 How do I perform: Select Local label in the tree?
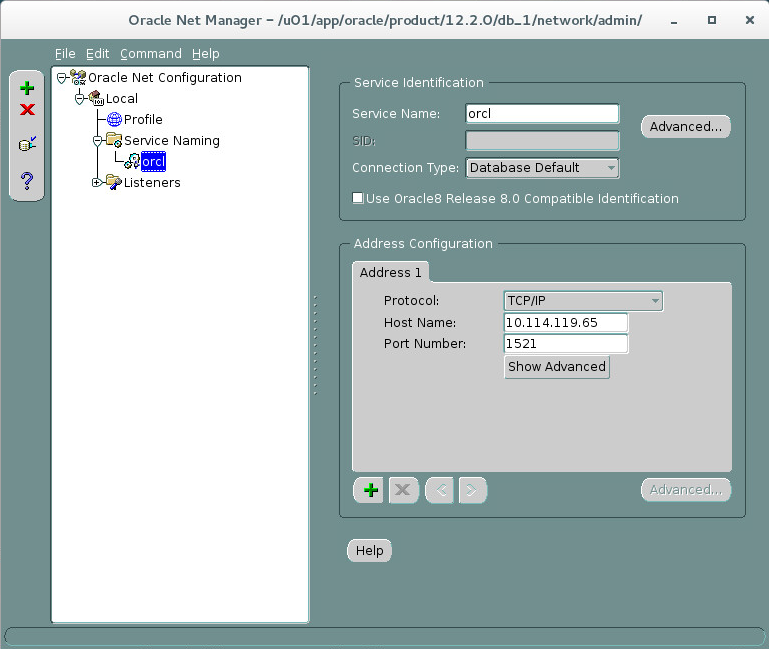tap(122, 99)
